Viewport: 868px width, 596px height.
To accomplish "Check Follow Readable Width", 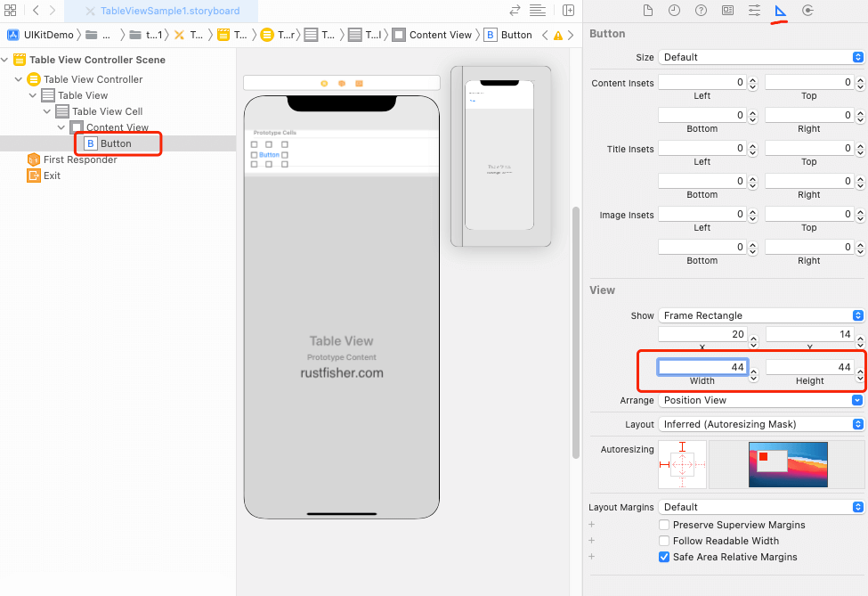I will [x=664, y=541].
